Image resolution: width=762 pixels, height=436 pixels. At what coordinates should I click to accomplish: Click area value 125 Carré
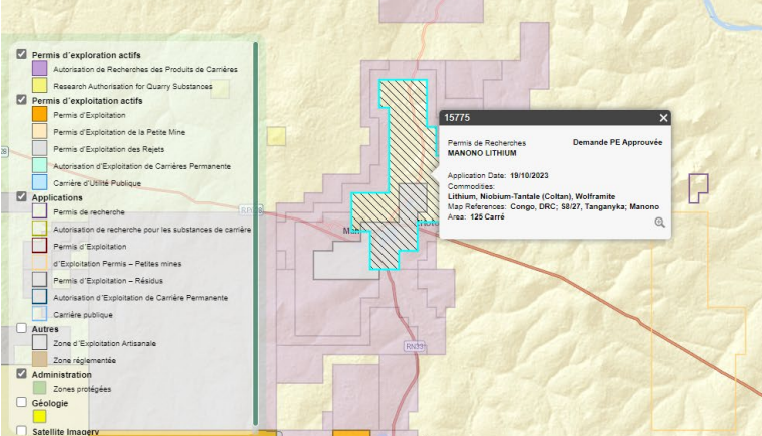coord(487,217)
